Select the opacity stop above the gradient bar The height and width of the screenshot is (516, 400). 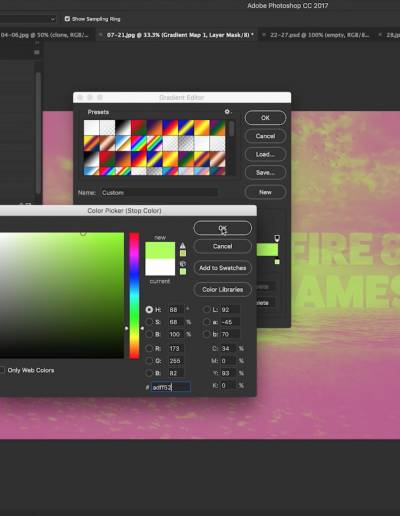pos(277,238)
